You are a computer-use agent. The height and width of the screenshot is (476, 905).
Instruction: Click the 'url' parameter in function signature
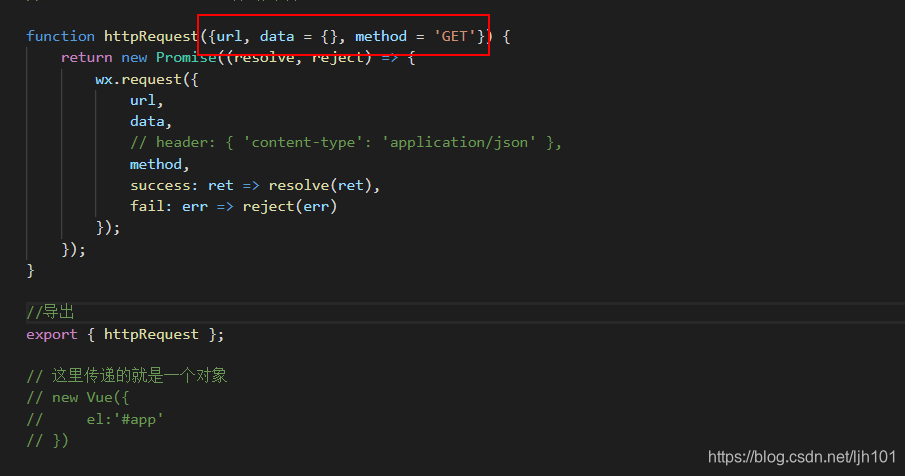pos(229,36)
